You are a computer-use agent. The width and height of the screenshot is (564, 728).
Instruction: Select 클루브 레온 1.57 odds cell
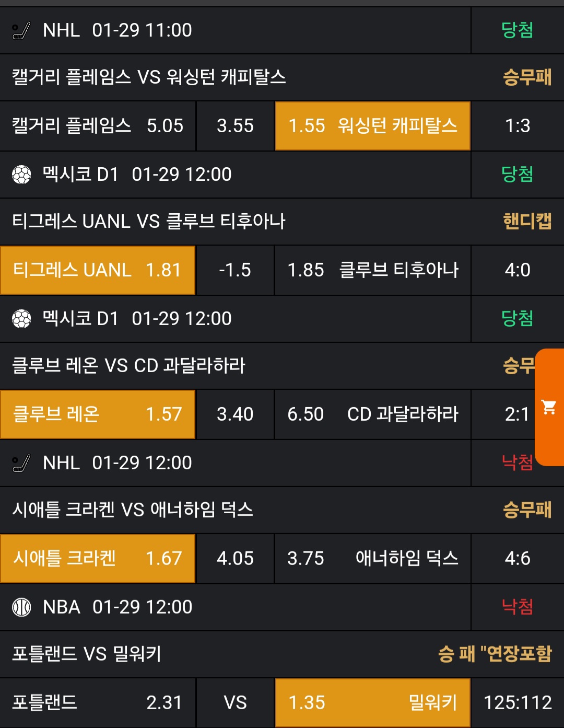(x=98, y=414)
